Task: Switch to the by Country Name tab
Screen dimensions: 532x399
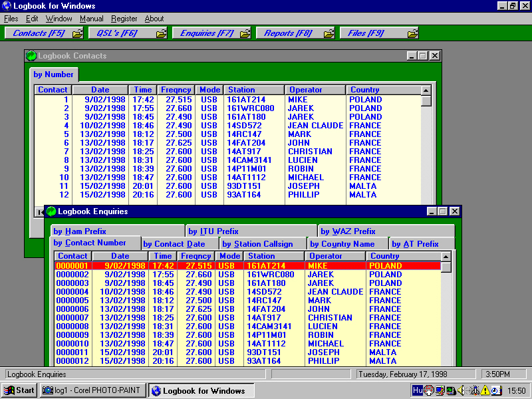Action: pos(348,244)
